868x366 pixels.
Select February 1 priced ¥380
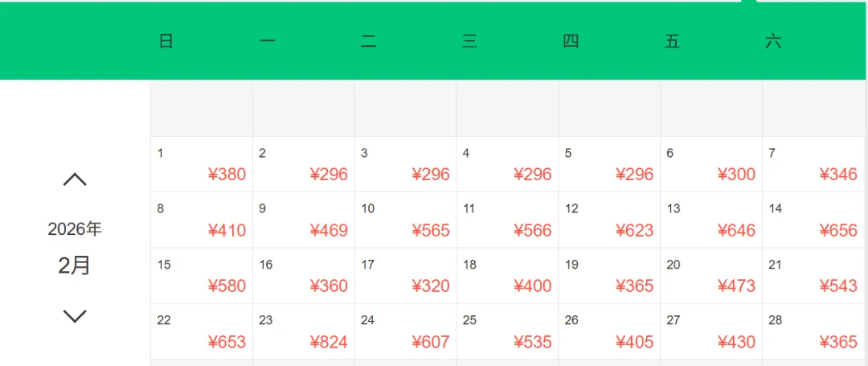202,164
